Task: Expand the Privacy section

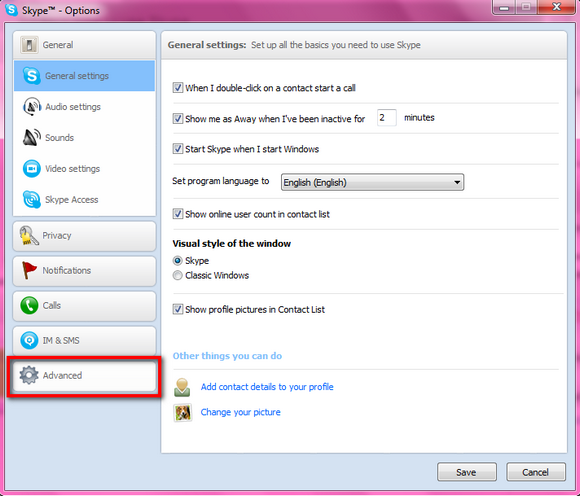Action: pos(84,236)
